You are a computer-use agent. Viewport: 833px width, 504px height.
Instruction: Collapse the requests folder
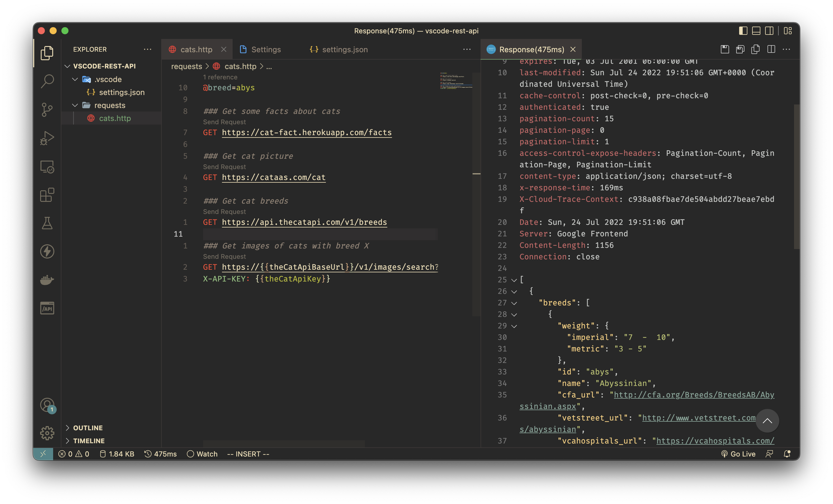click(x=75, y=105)
